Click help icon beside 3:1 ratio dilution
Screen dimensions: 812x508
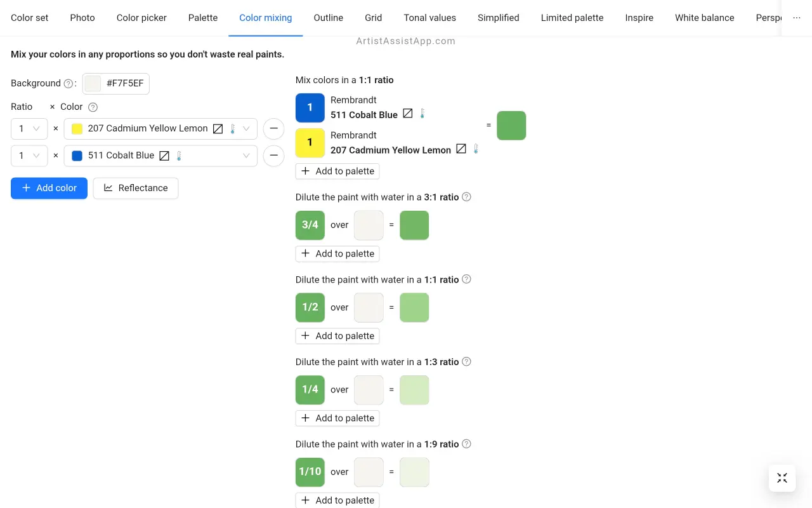(x=466, y=197)
